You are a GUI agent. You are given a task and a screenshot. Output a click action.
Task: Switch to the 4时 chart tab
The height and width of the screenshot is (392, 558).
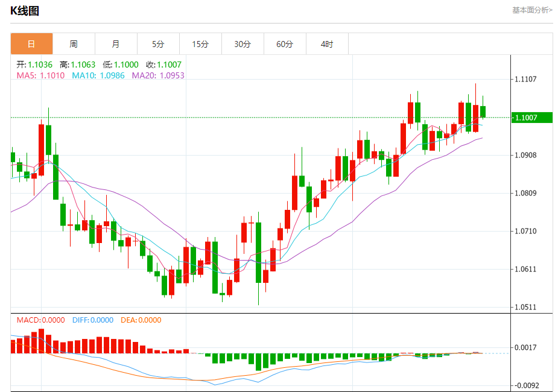click(327, 44)
